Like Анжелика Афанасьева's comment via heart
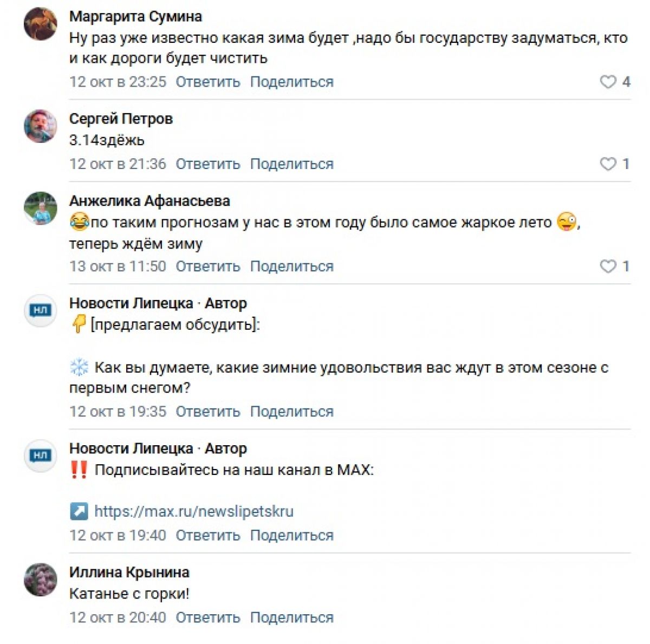The height and width of the screenshot is (644, 650). click(x=608, y=266)
